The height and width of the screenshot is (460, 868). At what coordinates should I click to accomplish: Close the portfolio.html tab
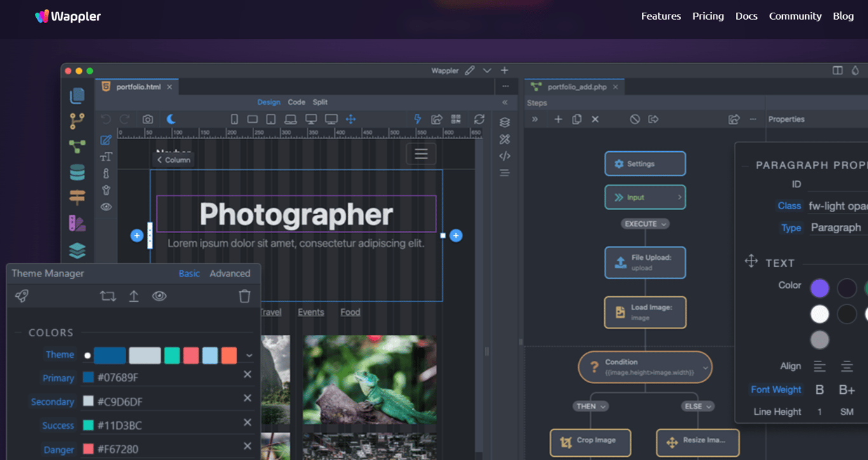[x=170, y=87]
